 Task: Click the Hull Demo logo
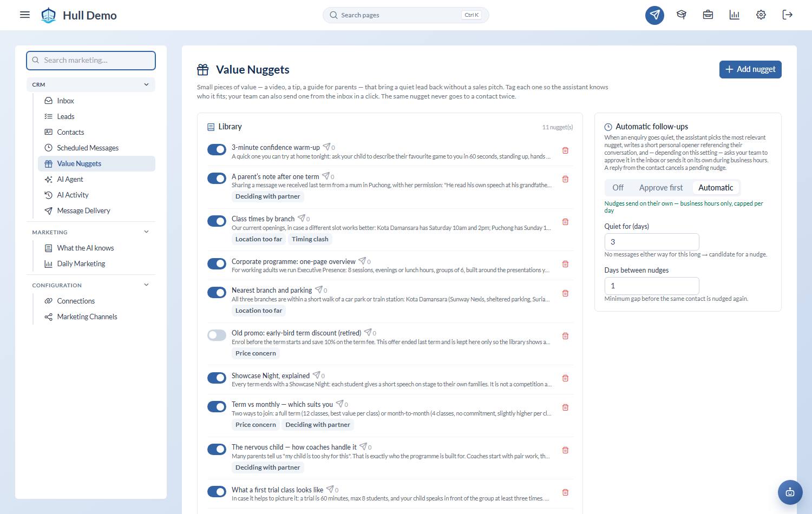(x=79, y=15)
